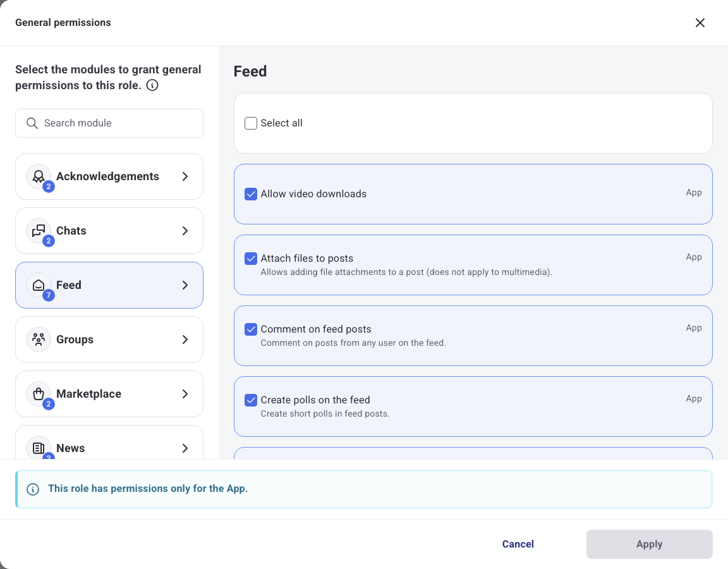Uncheck Allow video downloads
This screenshot has width=728, height=569.
251,194
